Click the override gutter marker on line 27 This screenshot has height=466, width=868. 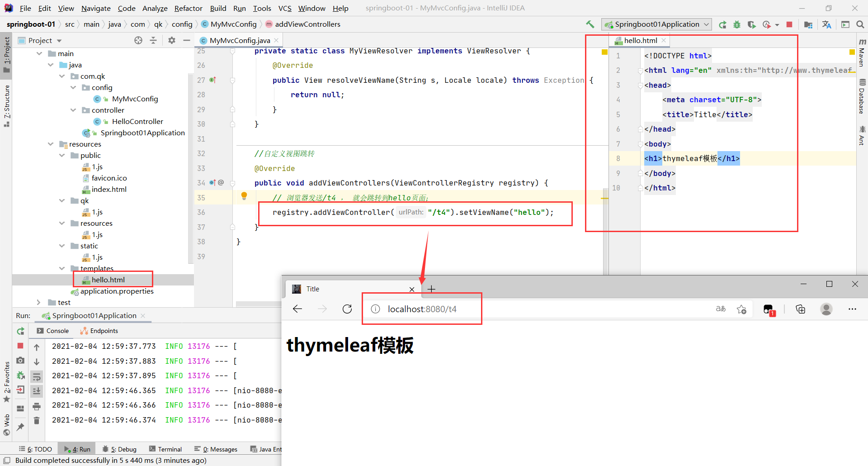(213, 80)
